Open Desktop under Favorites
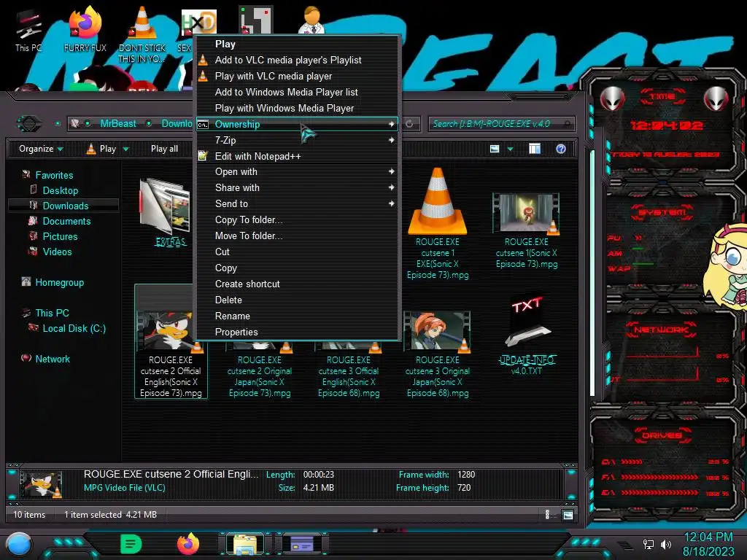 pos(61,190)
